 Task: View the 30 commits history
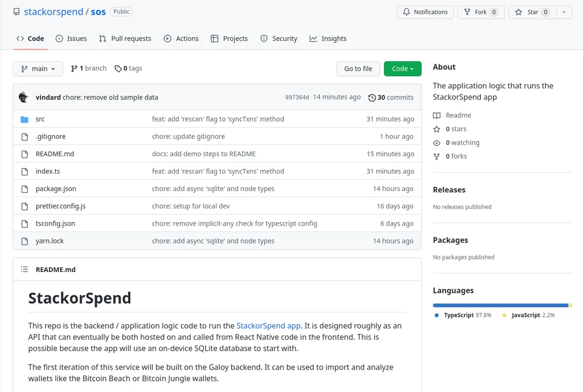pos(391,97)
